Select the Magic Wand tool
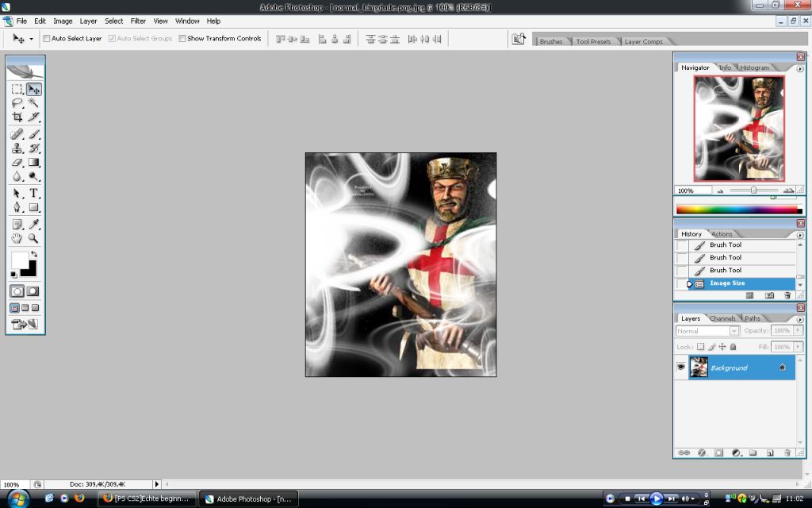 tap(33, 102)
